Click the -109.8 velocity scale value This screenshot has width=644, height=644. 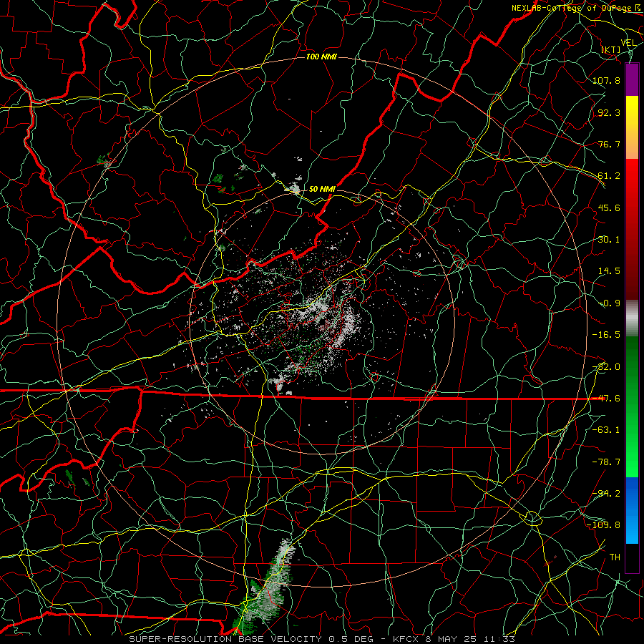click(604, 525)
